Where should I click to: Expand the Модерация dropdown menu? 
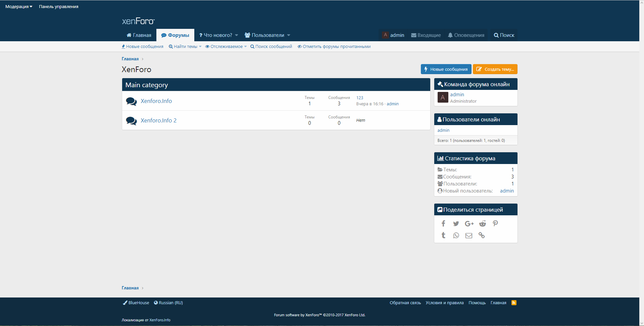click(19, 7)
